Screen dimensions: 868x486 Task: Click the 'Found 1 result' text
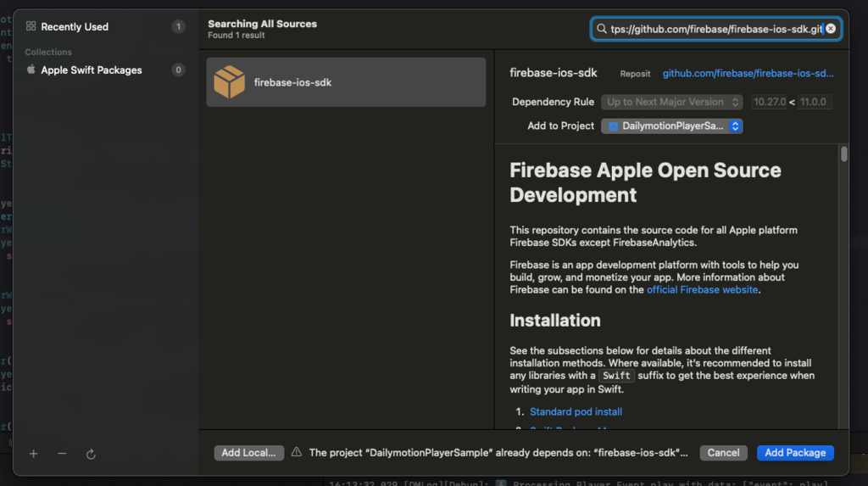tap(236, 36)
